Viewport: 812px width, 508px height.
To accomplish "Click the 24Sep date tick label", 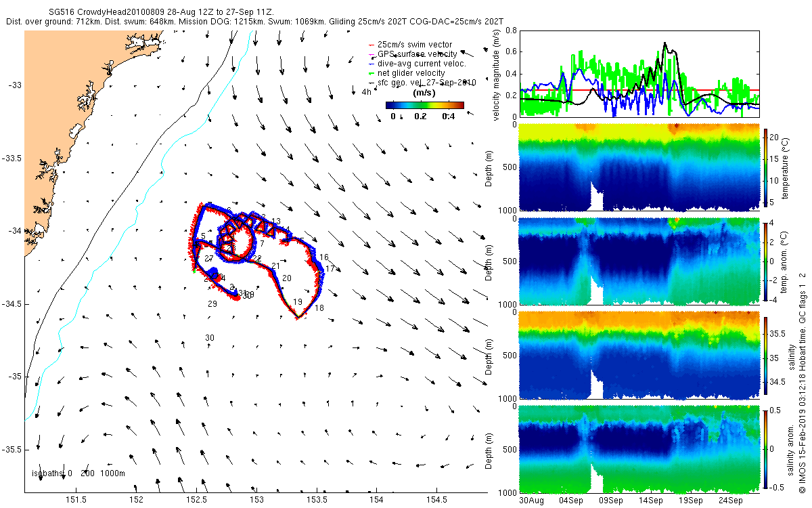I will [731, 501].
